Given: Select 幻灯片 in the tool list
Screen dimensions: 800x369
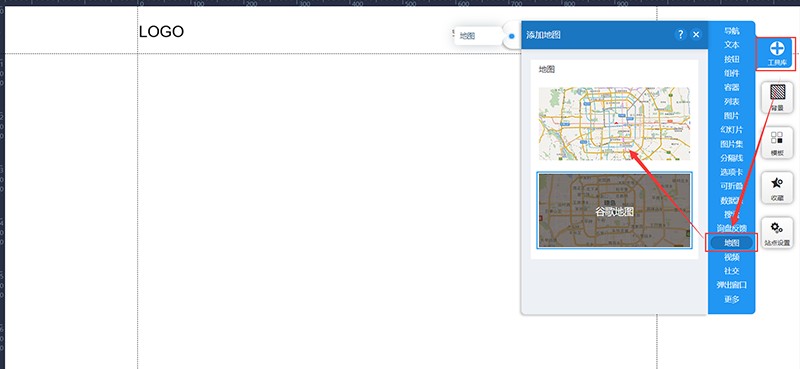Looking at the screenshot, I should pos(732,130).
